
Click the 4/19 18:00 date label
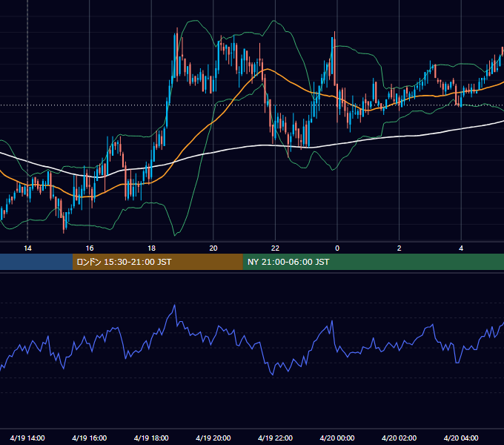(x=151, y=438)
